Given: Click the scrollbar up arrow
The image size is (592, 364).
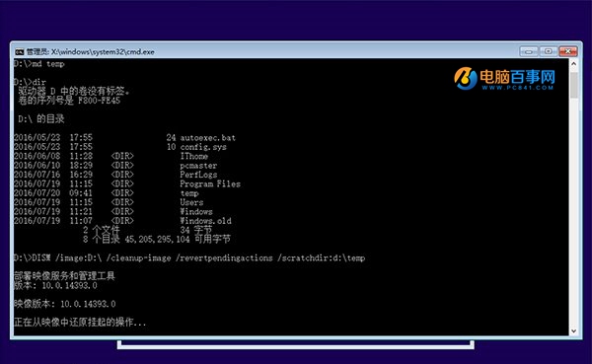Looking at the screenshot, I should 573,64.
